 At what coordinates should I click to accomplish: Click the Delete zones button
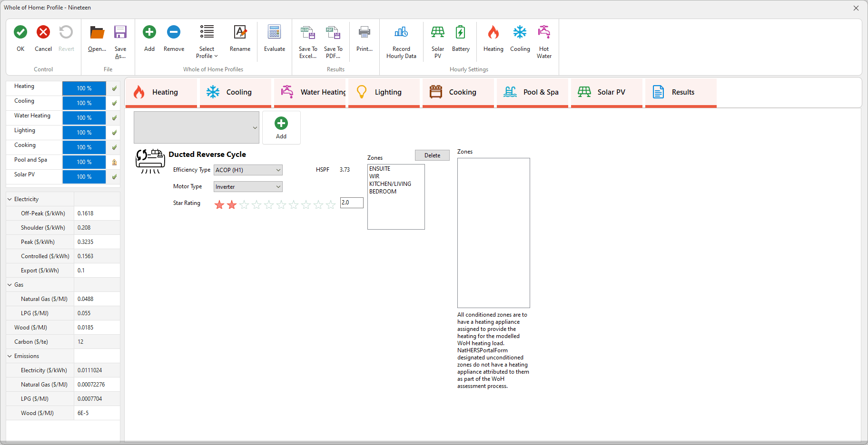(432, 155)
